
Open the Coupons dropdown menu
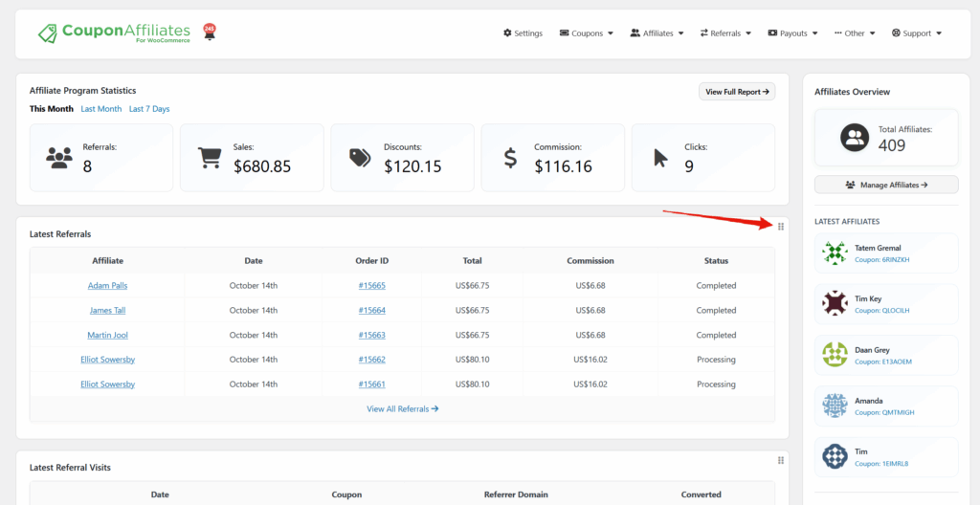(586, 33)
